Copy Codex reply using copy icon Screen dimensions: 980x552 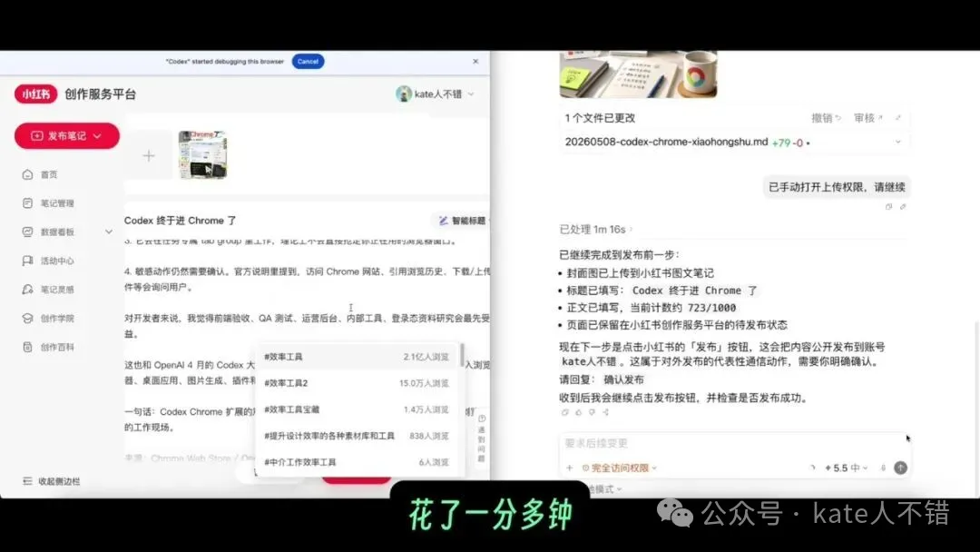(565, 412)
